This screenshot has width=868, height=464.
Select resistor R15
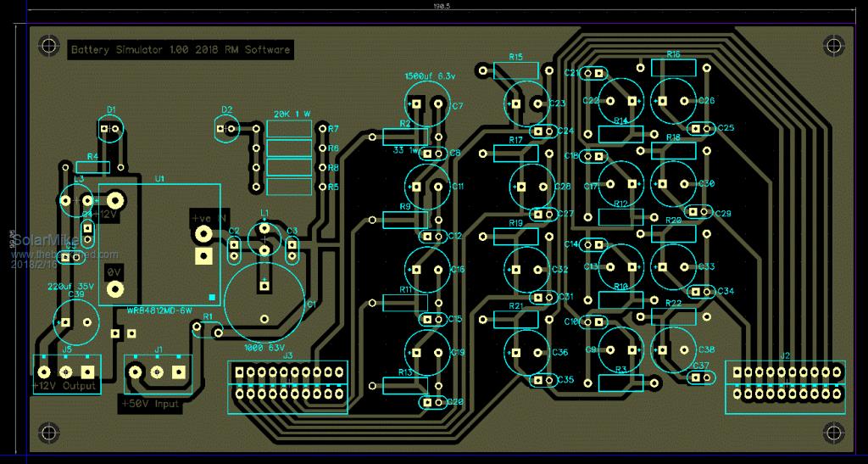(x=515, y=70)
